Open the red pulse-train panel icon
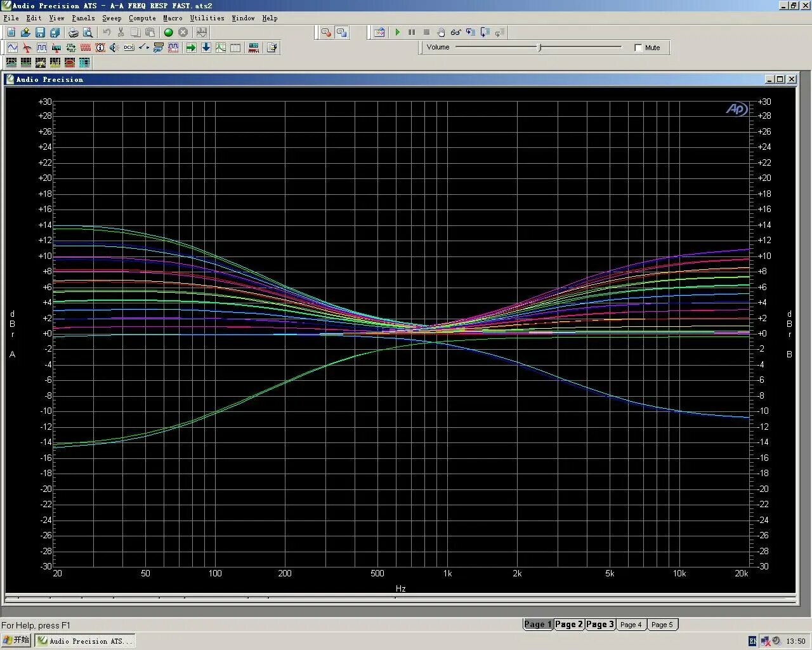Viewport: 812px width, 650px height. coord(85,48)
